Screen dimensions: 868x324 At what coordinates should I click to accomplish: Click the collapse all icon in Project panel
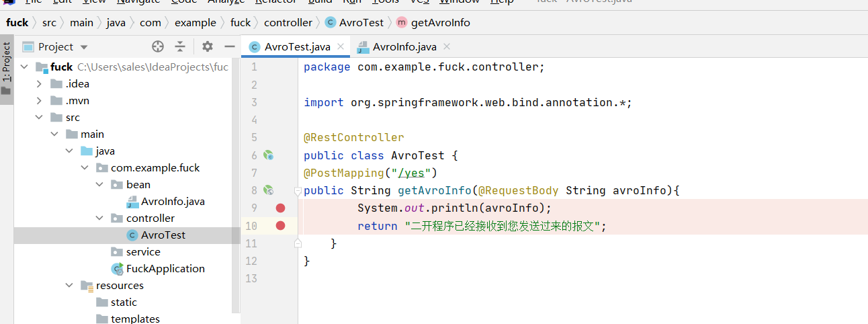click(x=180, y=46)
